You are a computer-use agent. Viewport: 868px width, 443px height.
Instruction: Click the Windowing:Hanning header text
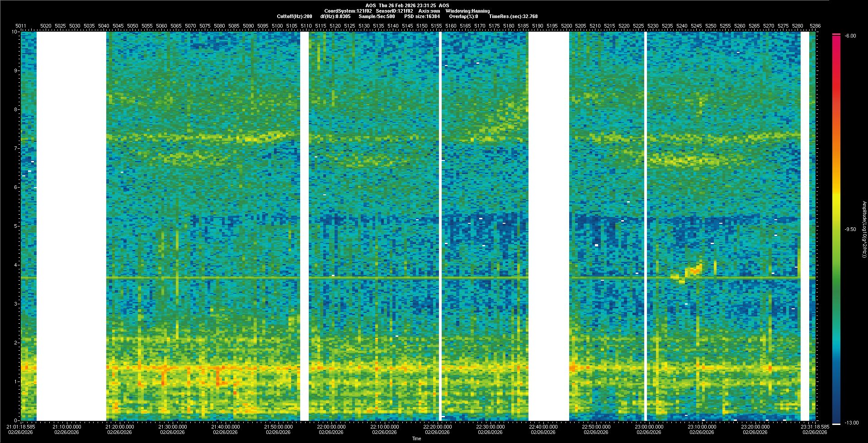tap(467, 11)
